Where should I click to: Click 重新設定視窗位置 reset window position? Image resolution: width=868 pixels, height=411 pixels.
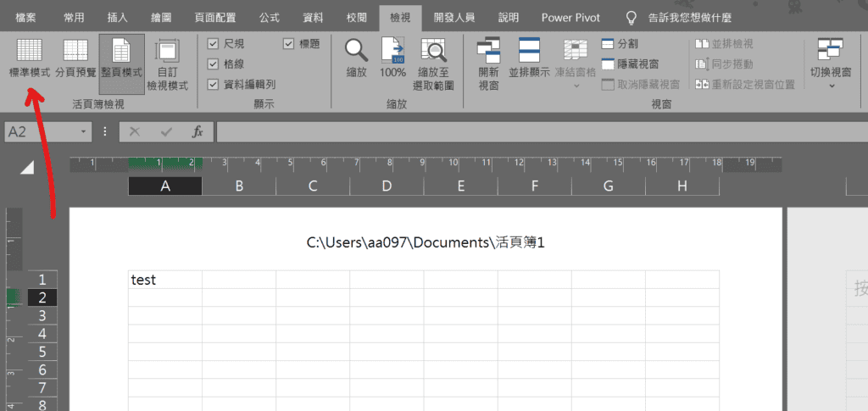pyautogui.click(x=745, y=85)
